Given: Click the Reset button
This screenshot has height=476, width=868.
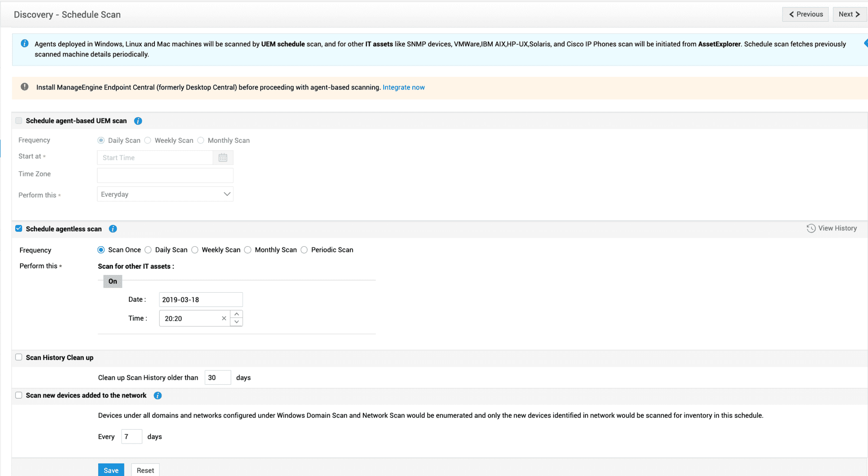Looking at the screenshot, I should pos(145,470).
